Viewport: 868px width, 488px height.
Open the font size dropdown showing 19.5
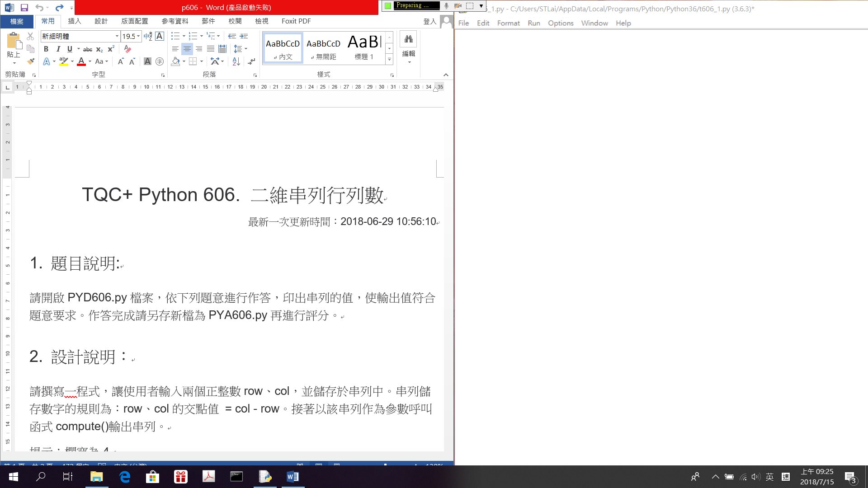click(138, 36)
